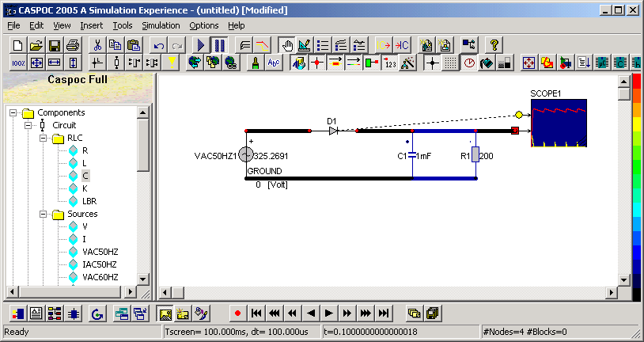
Task: Select the VAC60HZ source in the tree
Action: [100, 277]
